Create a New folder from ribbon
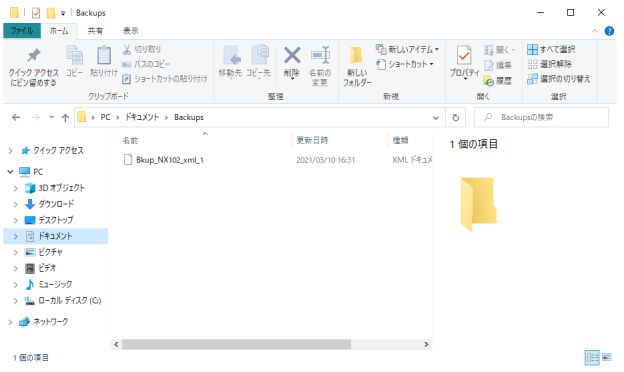 click(x=357, y=66)
